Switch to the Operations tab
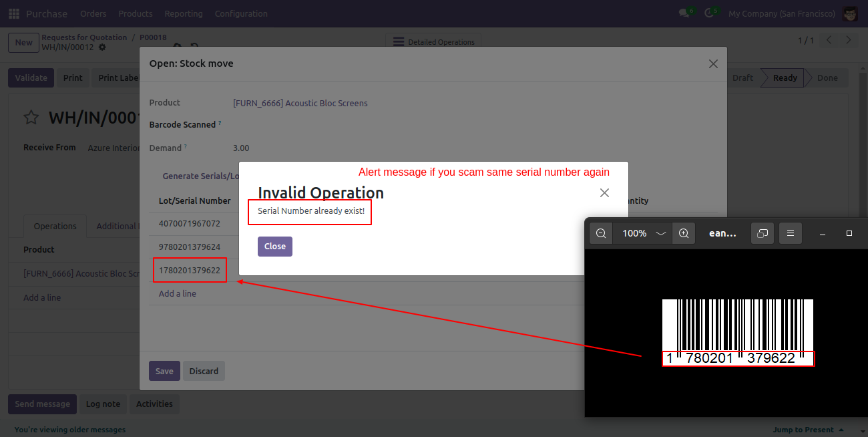The height and width of the screenshot is (437, 868). [55, 226]
